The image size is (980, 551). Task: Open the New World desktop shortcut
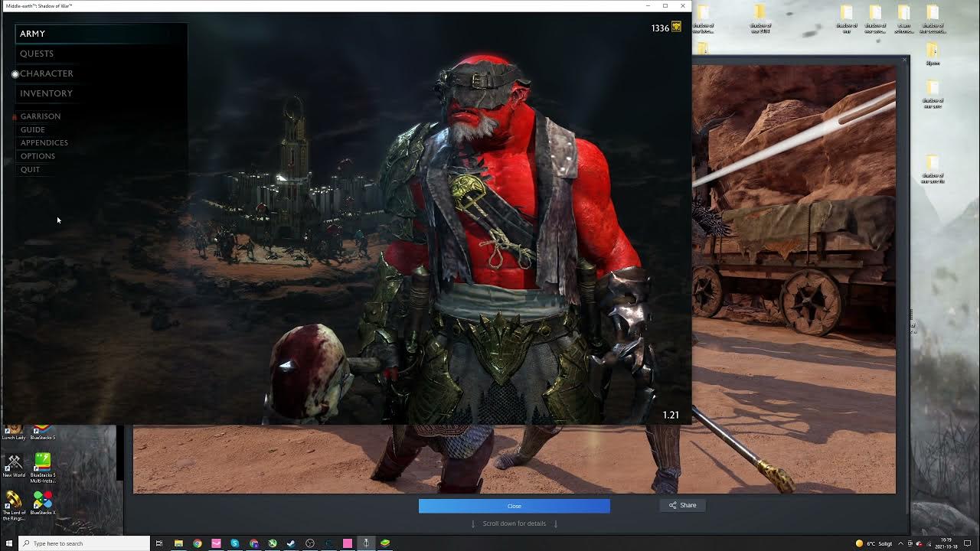(x=14, y=466)
